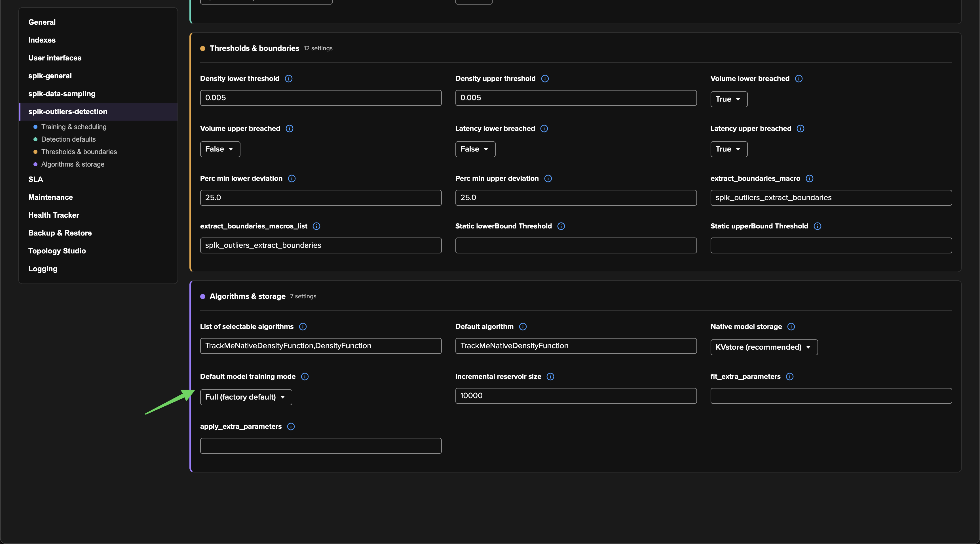Screen dimensions: 980x544
Task: Open Default model training mode dropdown
Action: pyautogui.click(x=246, y=397)
